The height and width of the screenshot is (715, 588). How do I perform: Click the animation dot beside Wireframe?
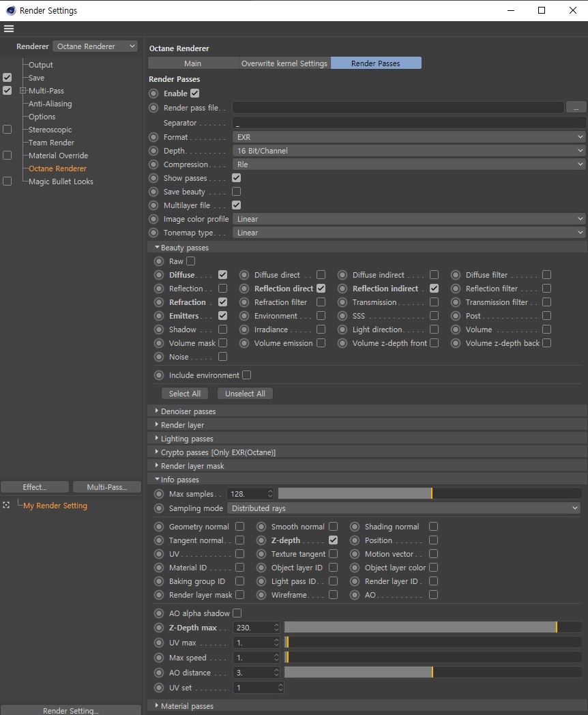point(261,595)
